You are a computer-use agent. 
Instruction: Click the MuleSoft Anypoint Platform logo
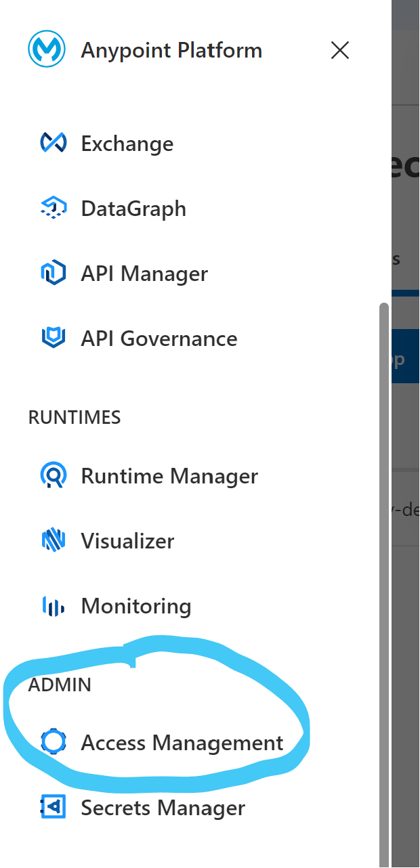coord(47,50)
